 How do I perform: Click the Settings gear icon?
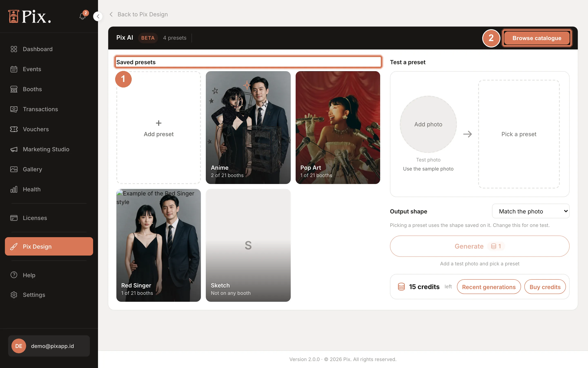(14, 295)
